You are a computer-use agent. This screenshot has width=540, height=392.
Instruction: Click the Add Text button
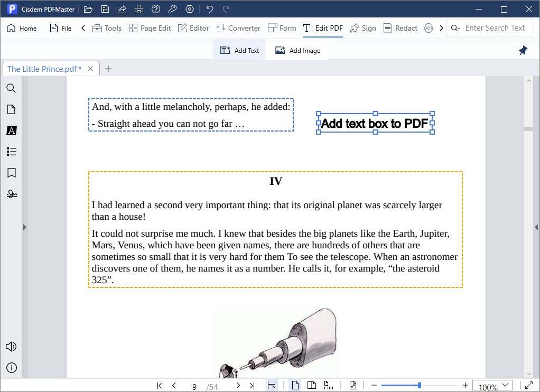coord(239,50)
